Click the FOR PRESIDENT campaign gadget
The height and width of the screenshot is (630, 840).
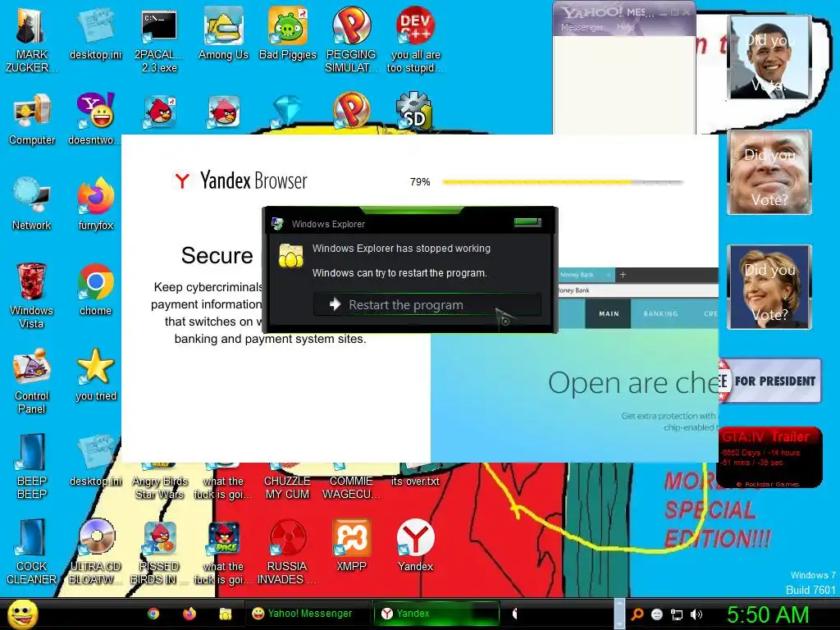coord(769,381)
